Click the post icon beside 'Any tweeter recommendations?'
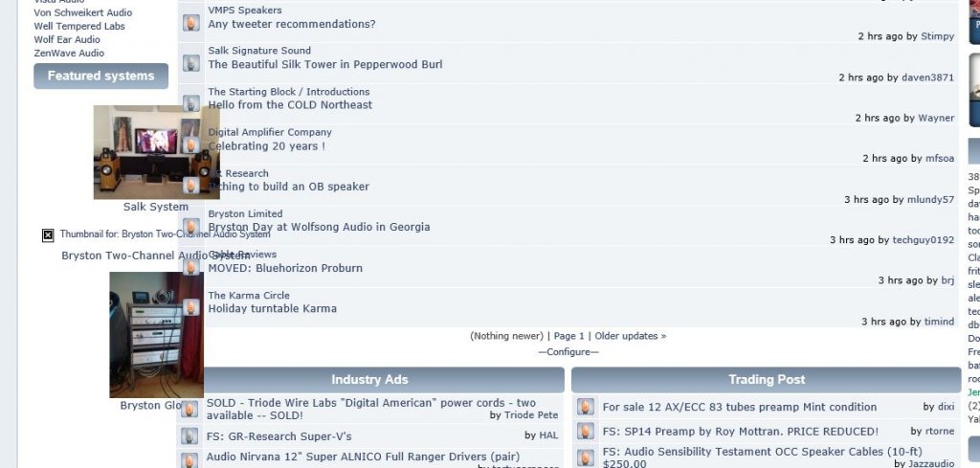 point(191,23)
